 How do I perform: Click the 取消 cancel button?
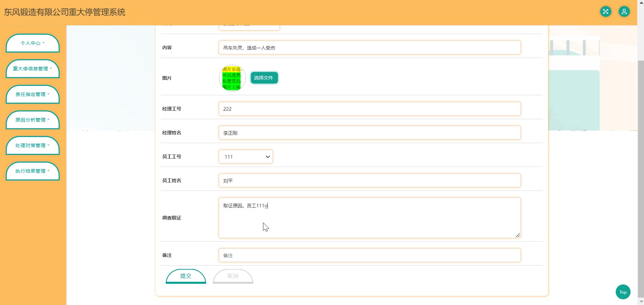tap(233, 276)
